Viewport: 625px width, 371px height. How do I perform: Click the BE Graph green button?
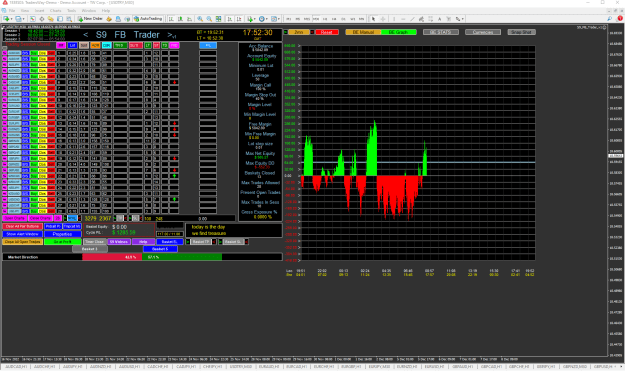click(399, 32)
